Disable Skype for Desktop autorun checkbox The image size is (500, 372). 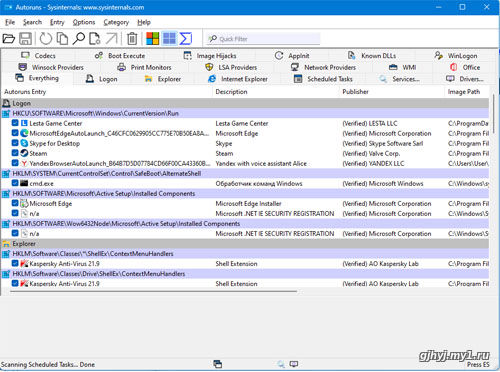[15, 143]
